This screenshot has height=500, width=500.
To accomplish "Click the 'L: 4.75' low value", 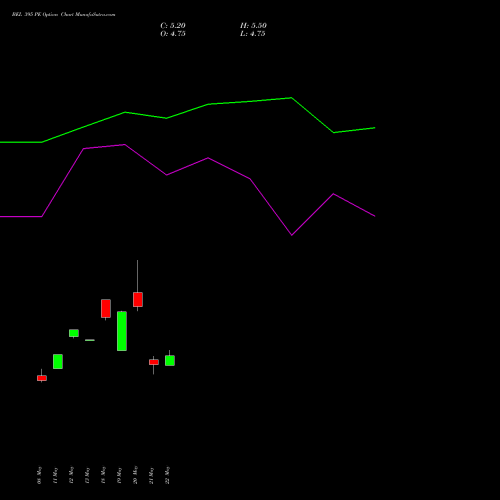I will [253, 34].
